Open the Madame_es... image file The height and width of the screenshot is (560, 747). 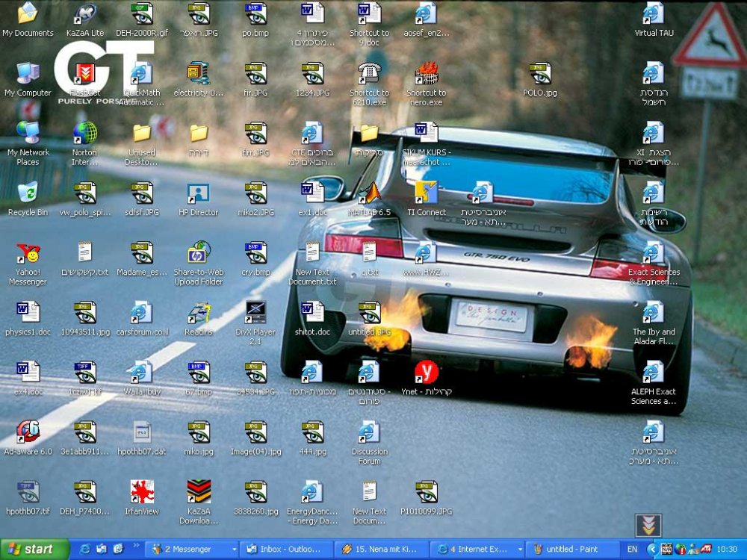coord(141,252)
